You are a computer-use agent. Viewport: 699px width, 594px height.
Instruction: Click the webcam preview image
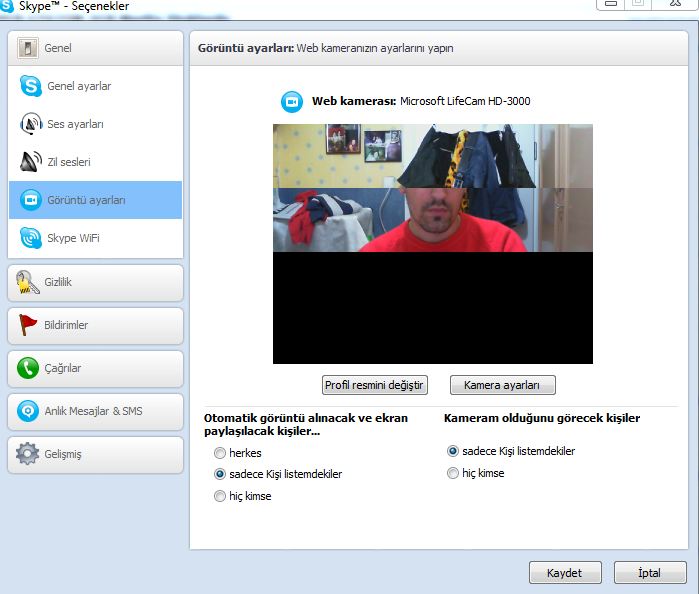(433, 244)
